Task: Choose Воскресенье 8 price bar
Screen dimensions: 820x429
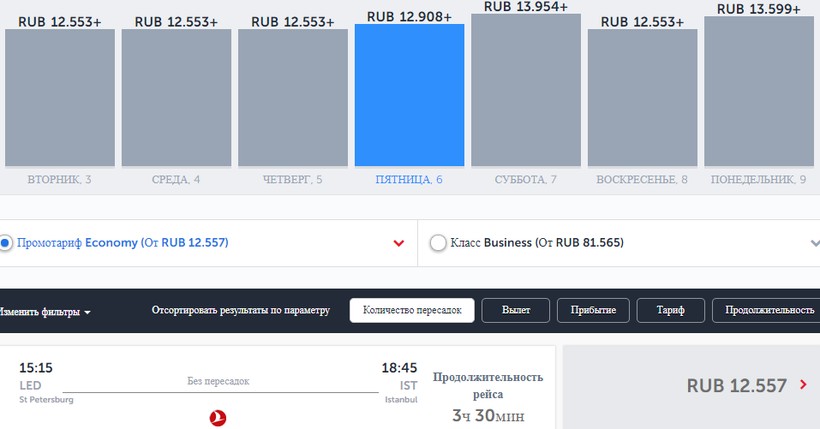Action: pyautogui.click(x=641, y=98)
